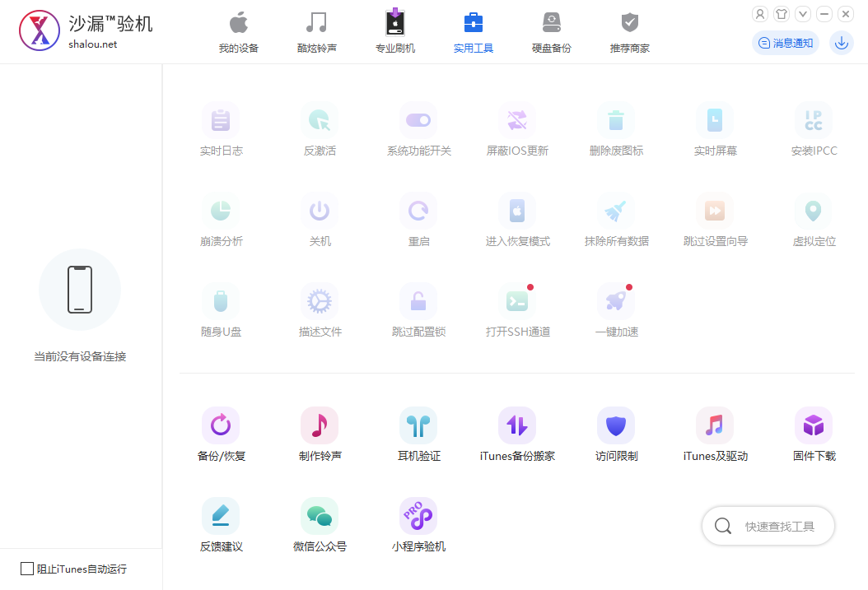The image size is (868, 590).
Task: Switch to 专业刷机 tab
Action: click(395, 33)
